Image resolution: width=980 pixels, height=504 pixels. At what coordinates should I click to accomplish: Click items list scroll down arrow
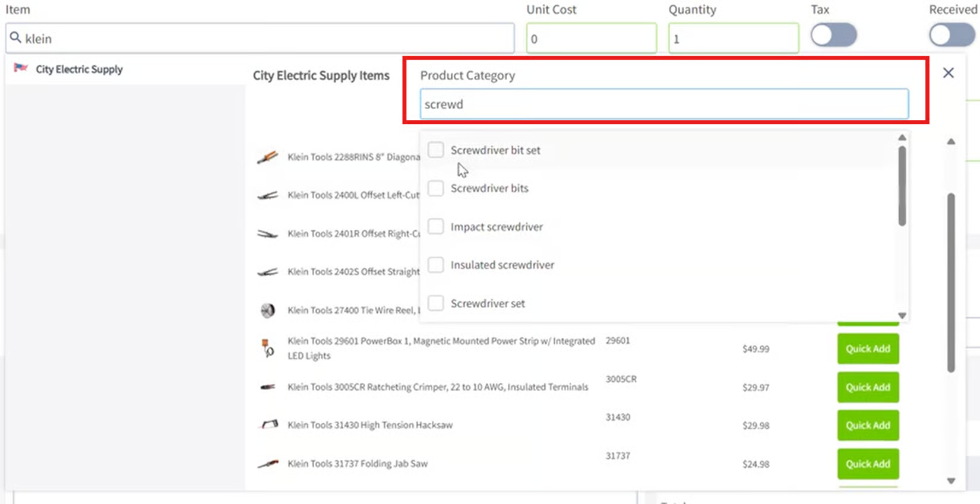(951, 481)
